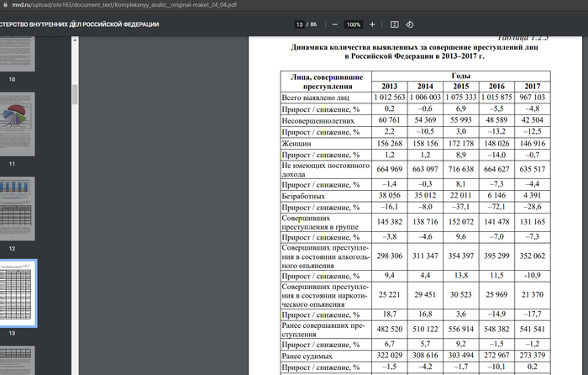The image size is (588, 375).
Task: Click the value 664 969
Action: click(x=389, y=169)
